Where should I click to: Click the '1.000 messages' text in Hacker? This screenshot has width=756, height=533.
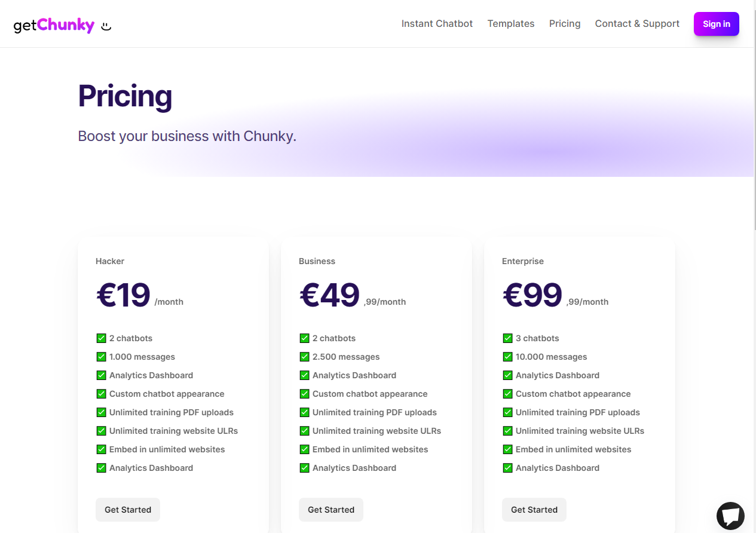tap(142, 357)
